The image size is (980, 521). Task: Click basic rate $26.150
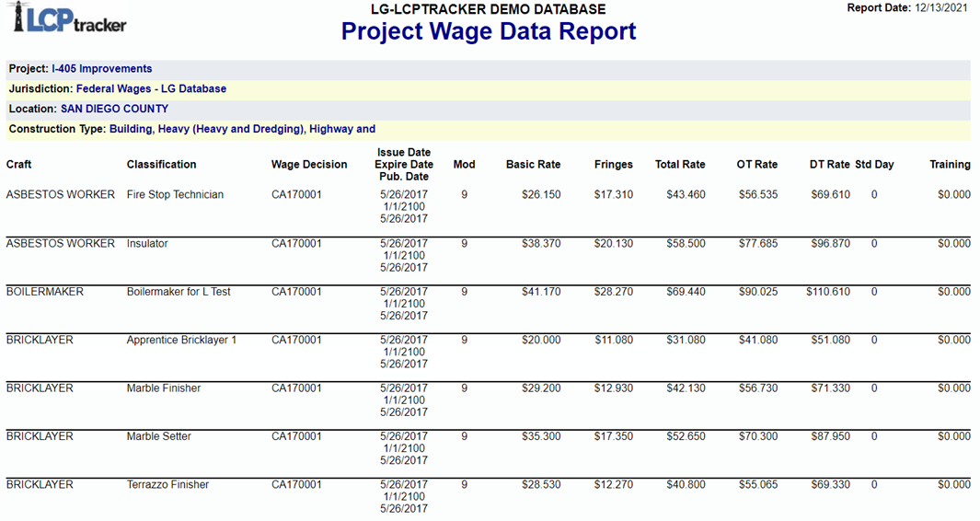coord(541,194)
